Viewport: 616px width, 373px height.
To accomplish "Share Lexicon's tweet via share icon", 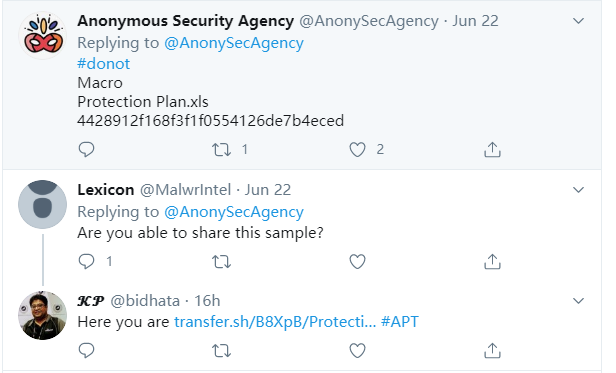I will (x=492, y=261).
